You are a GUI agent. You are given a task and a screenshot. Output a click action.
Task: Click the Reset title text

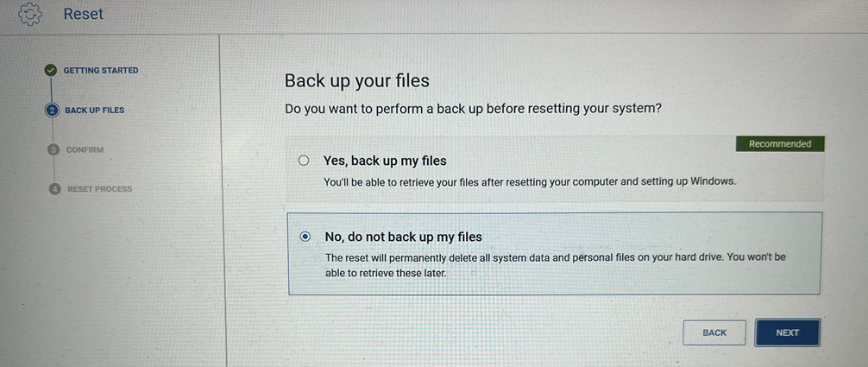point(84,14)
